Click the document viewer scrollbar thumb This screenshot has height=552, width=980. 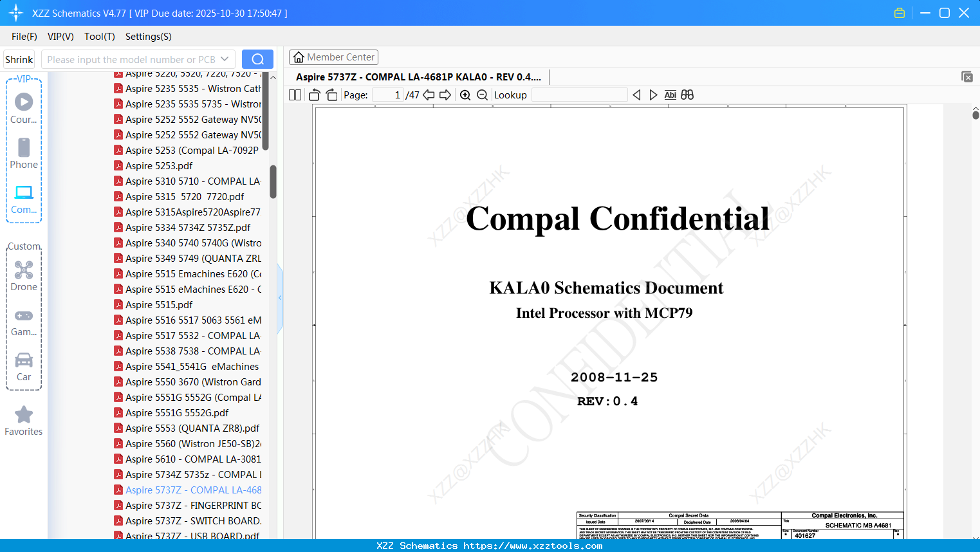click(x=975, y=115)
